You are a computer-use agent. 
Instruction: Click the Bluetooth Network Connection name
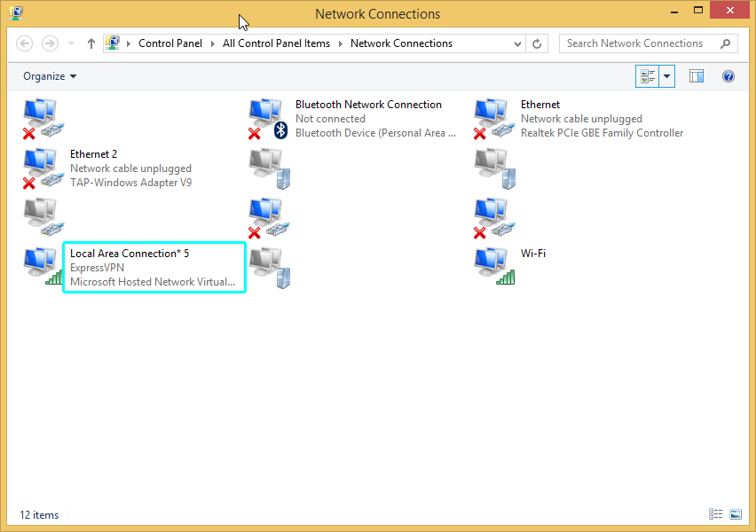coord(368,105)
